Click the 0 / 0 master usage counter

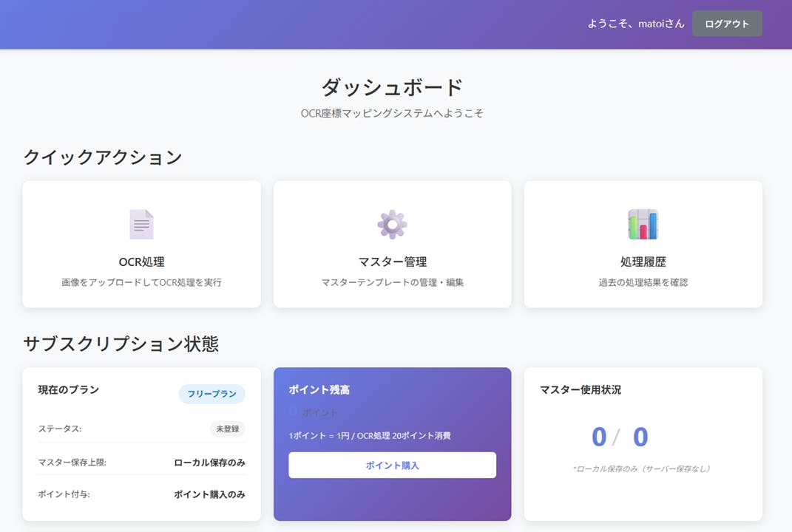click(620, 437)
